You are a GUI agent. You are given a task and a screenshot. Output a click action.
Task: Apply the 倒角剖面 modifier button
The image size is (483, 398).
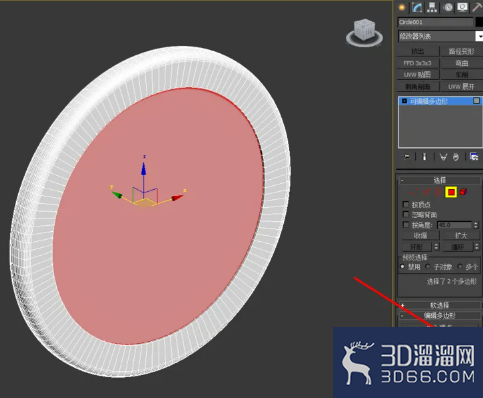418,87
